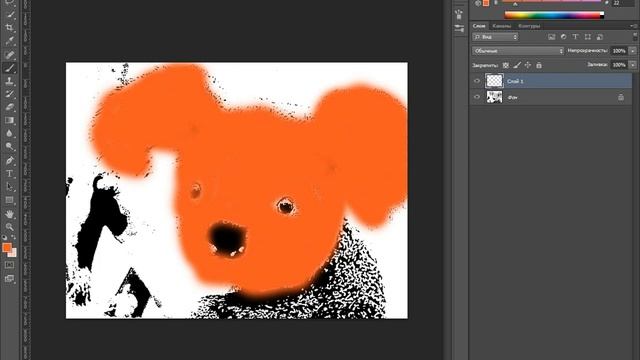Filter layers by type layers
This screenshot has height=360, width=640.
coord(576,37)
